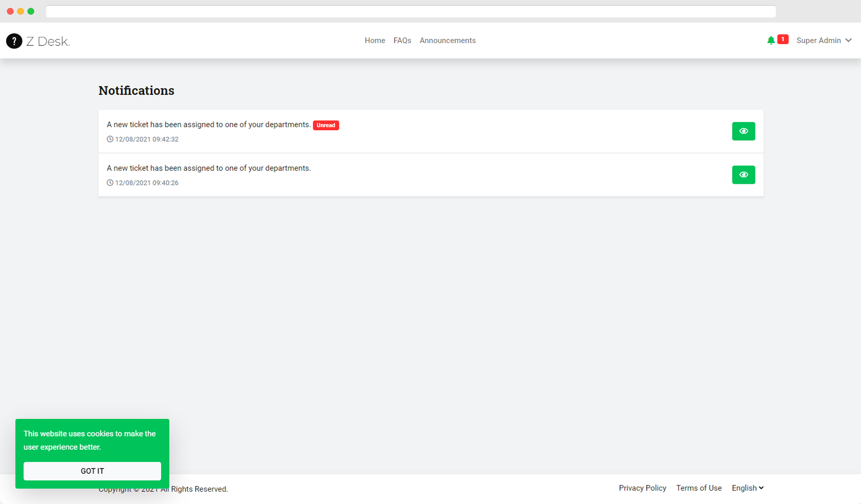
Task: Open the English language selector
Action: 747,488
